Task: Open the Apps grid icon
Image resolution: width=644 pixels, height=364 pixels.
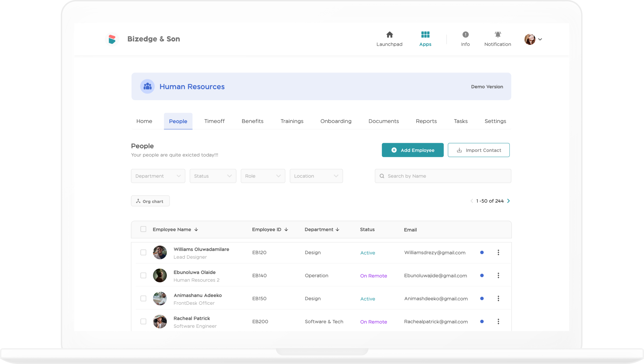Action: (x=425, y=35)
